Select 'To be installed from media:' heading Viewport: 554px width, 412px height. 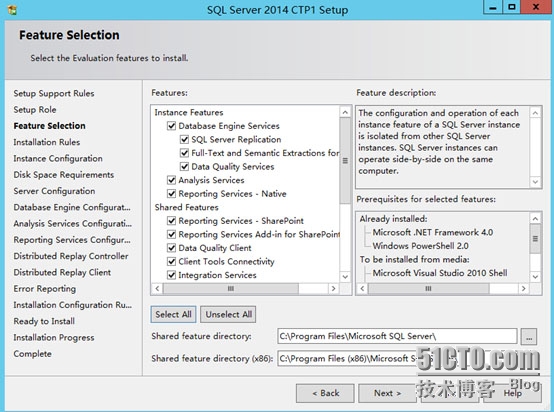pos(414,260)
